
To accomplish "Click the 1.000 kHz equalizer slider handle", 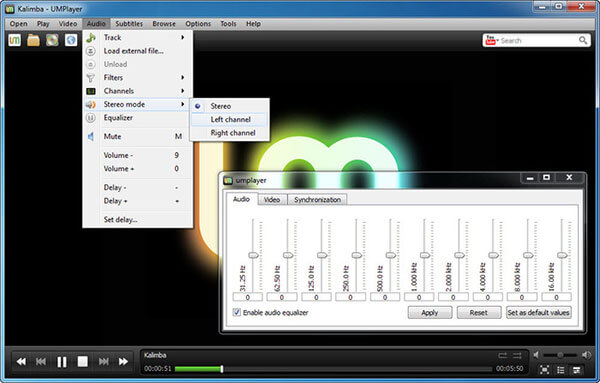I will pyautogui.click(x=425, y=255).
